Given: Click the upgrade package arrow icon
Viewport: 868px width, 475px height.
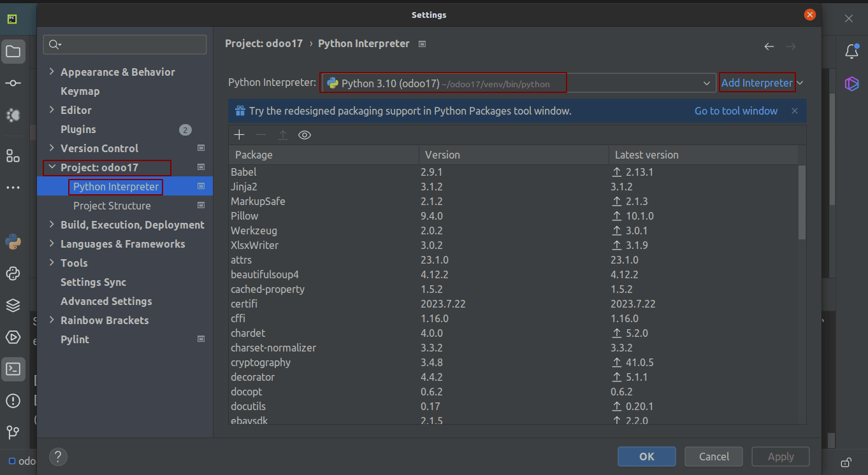Looking at the screenshot, I should pyautogui.click(x=283, y=134).
